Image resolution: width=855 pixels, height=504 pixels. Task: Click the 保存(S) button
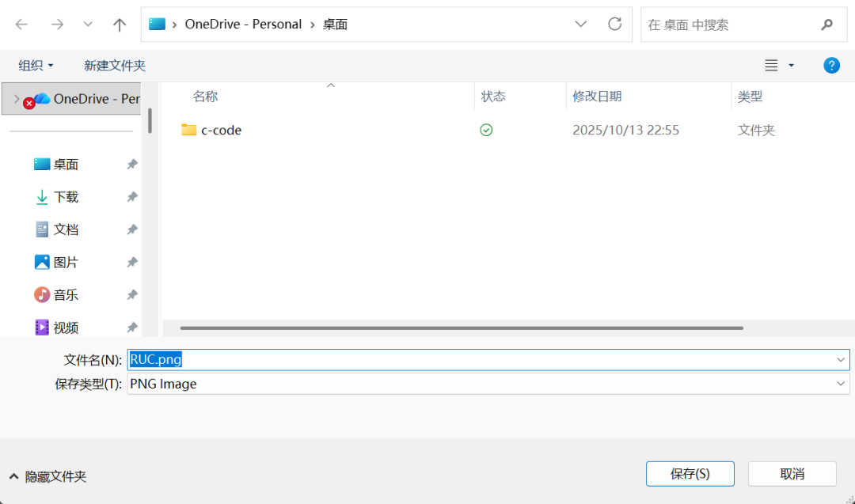click(690, 474)
